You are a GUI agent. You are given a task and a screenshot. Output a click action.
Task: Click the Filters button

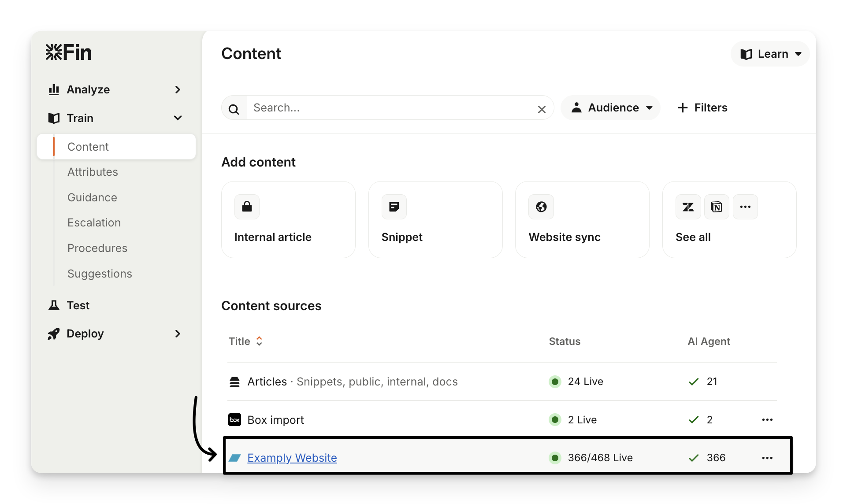point(702,108)
